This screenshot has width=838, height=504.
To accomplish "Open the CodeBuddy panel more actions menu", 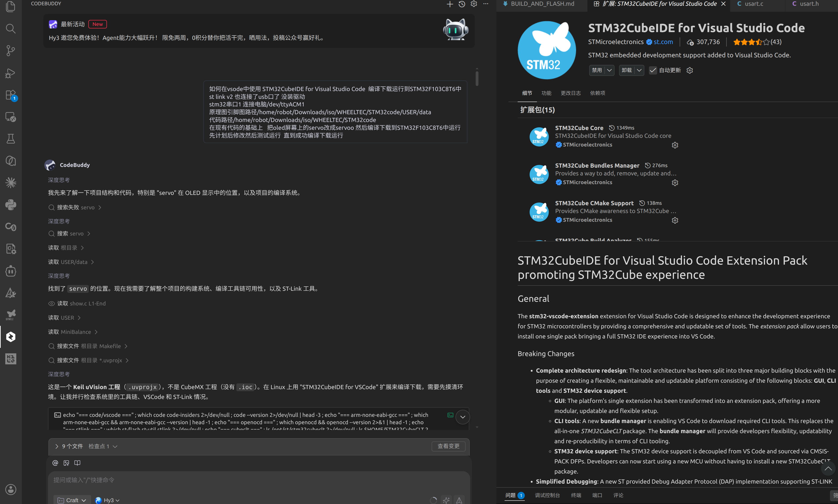I will [x=486, y=4].
